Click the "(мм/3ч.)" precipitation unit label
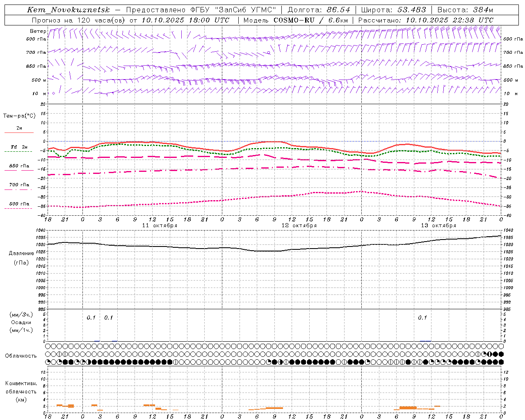The height and width of the screenshot is (420, 525). pos(21,315)
